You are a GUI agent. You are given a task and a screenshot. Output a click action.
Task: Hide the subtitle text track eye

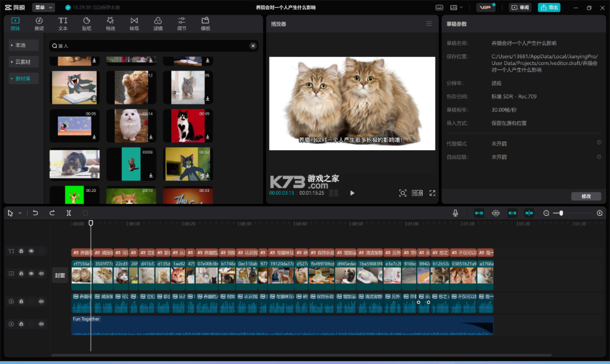click(x=31, y=251)
